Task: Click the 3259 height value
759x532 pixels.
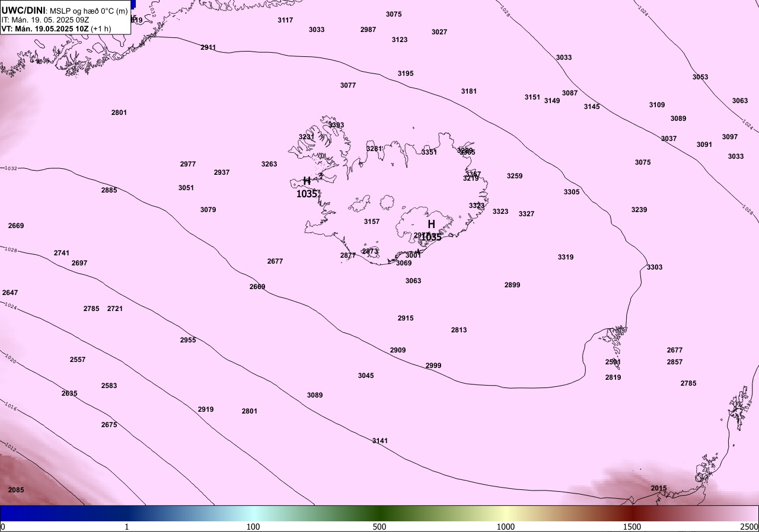Action: [515, 176]
